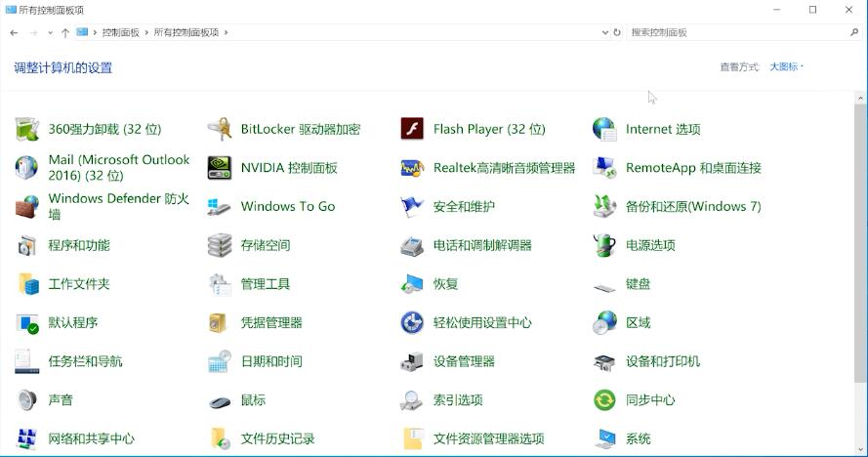Open the 大图标 view mode dropdown
The width and height of the screenshot is (868, 457).
[x=787, y=67]
